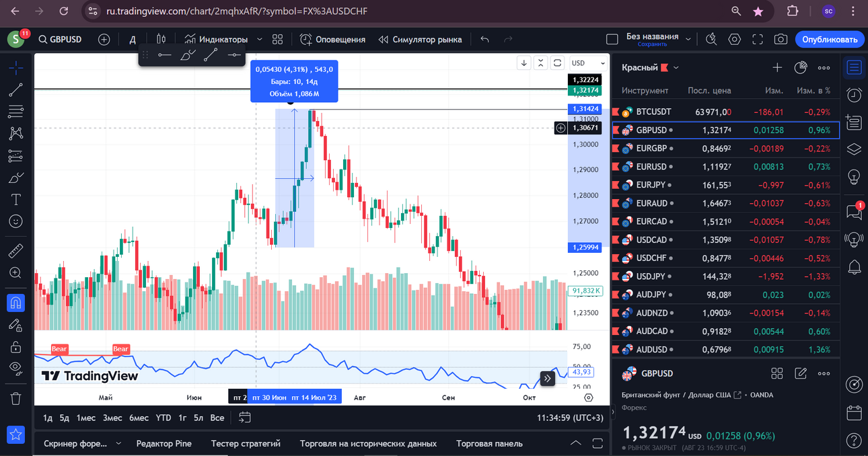Open the alerts clock sidebar icon
Image resolution: width=868 pixels, height=456 pixels.
click(855, 95)
